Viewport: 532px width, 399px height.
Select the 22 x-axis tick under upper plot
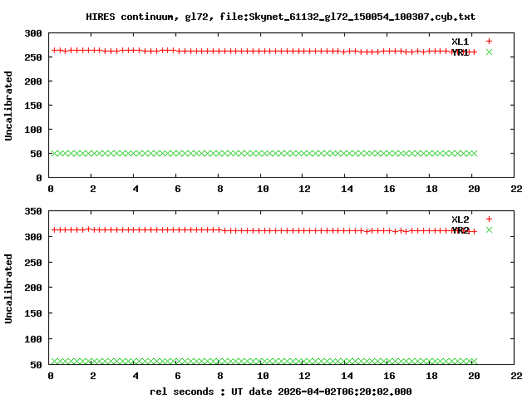coord(516,190)
